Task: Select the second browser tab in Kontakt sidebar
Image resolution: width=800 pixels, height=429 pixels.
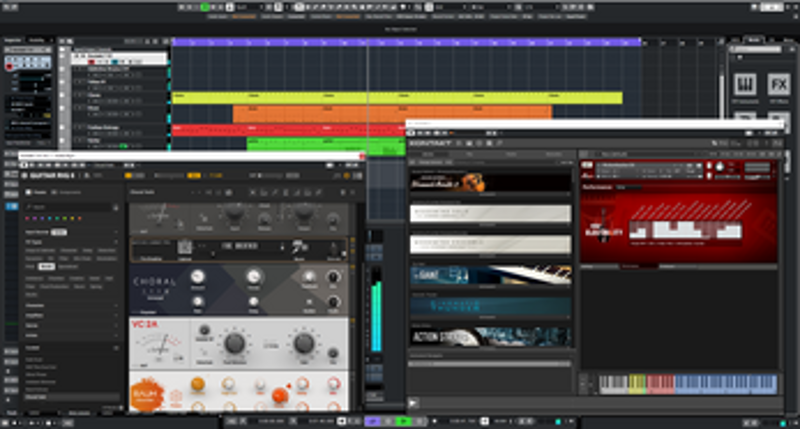Action: coord(469,154)
